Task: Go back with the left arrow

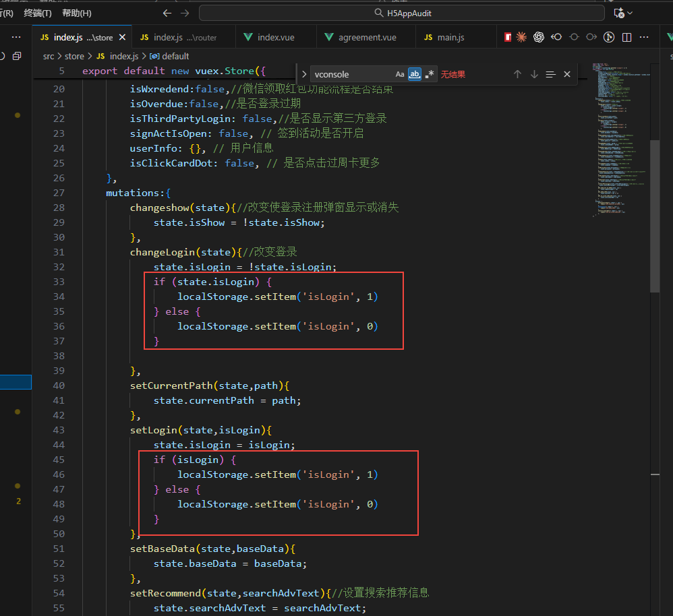Action: point(167,13)
